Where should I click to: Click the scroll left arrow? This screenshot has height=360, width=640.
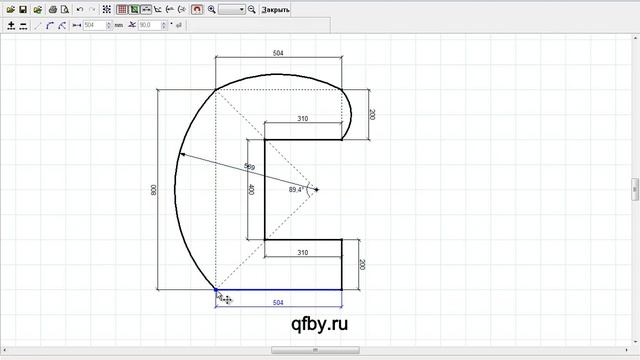point(5,350)
